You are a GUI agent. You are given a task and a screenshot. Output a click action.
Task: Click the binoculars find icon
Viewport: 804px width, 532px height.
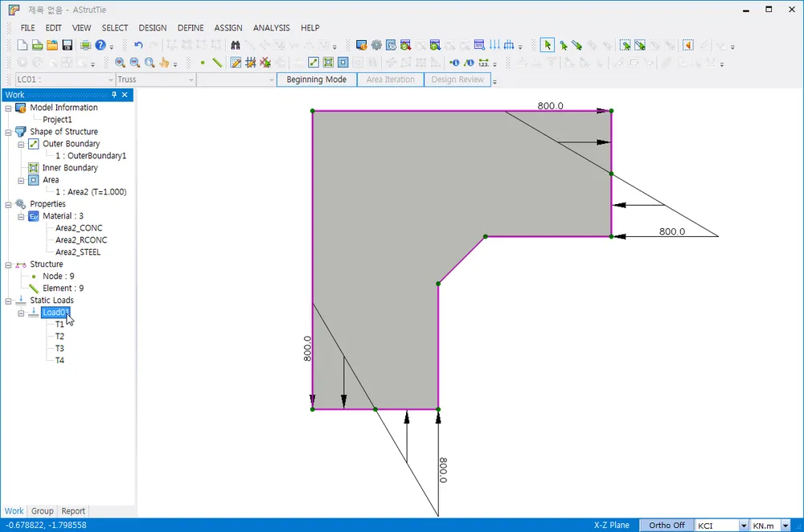[x=236, y=45]
